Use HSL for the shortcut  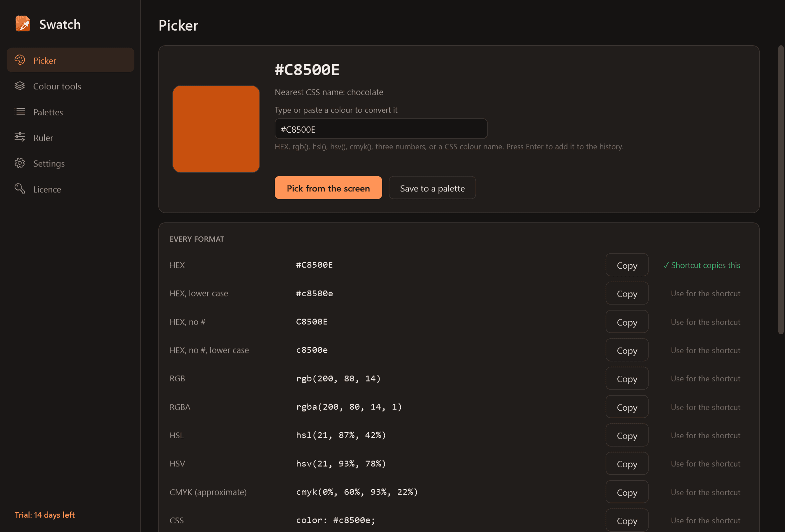click(705, 435)
